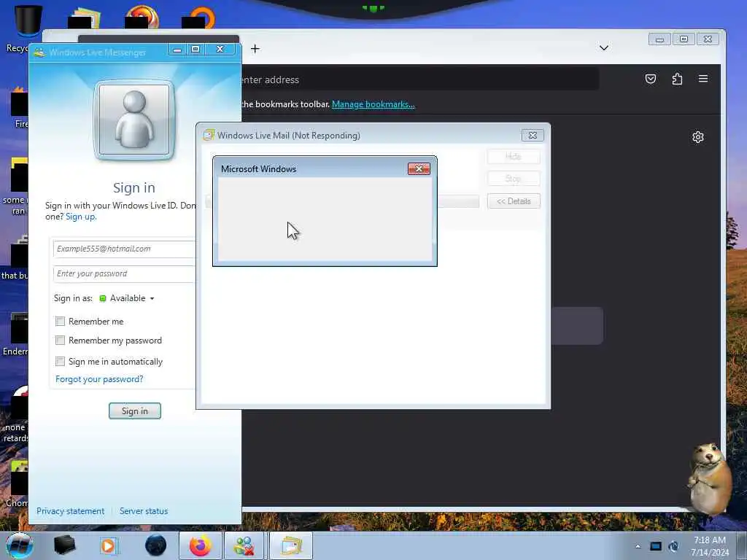Maximize the Windows Live Messenger window
747x560 pixels.
[x=196, y=49]
